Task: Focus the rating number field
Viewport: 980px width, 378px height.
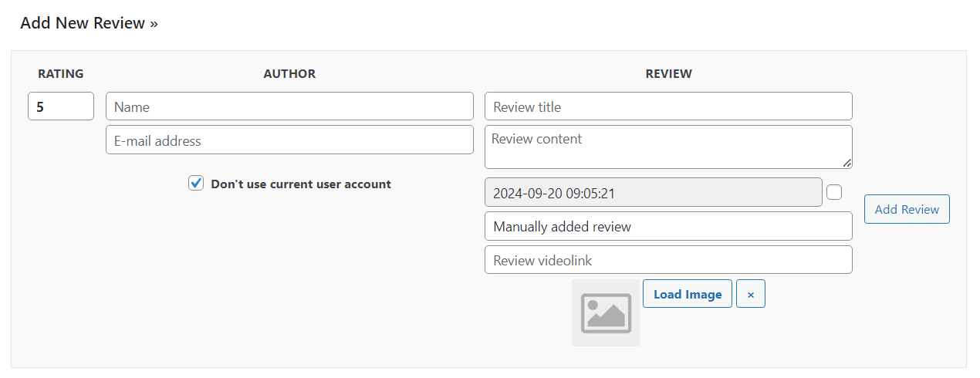Action: pos(61,106)
